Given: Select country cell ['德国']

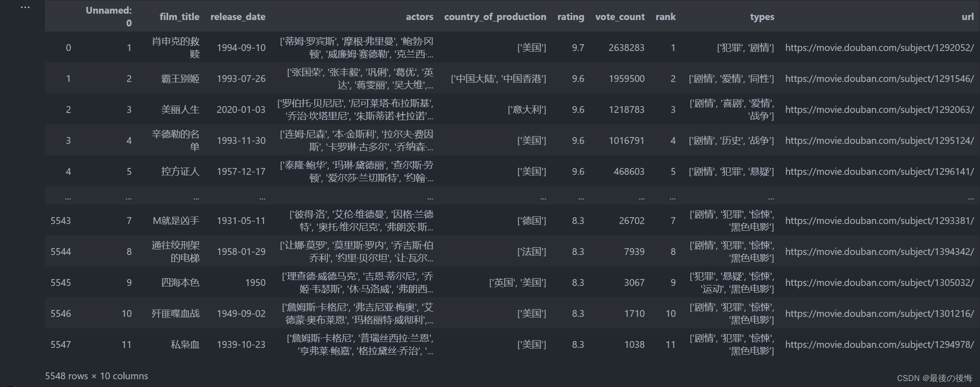Looking at the screenshot, I should click(x=532, y=221).
